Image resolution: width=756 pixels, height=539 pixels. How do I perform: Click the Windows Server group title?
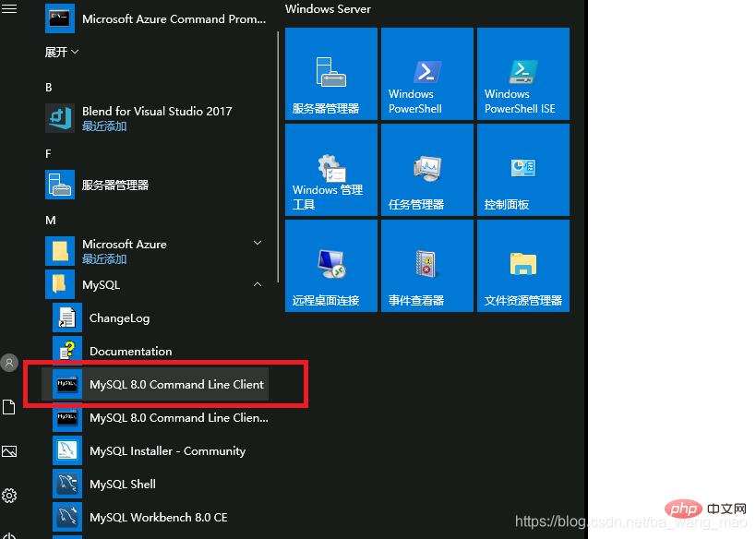(328, 8)
